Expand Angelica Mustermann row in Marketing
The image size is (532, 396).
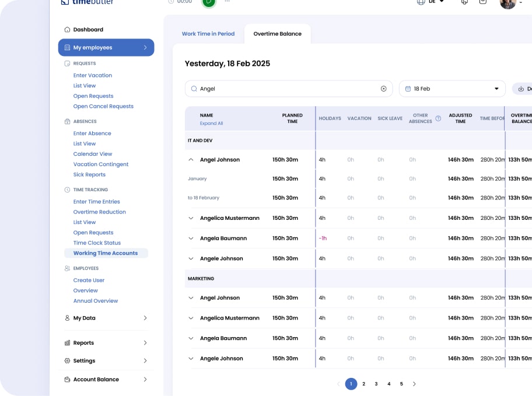point(191,318)
